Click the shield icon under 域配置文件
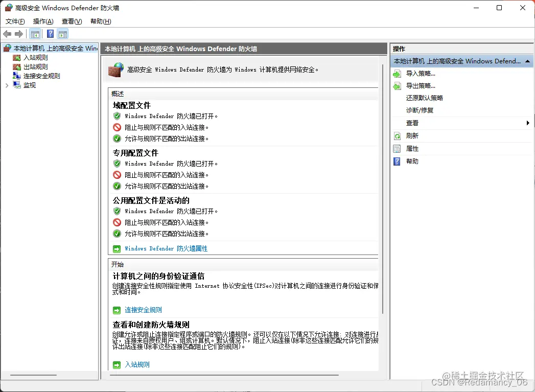Screen dimensions: 535x392 (117, 116)
